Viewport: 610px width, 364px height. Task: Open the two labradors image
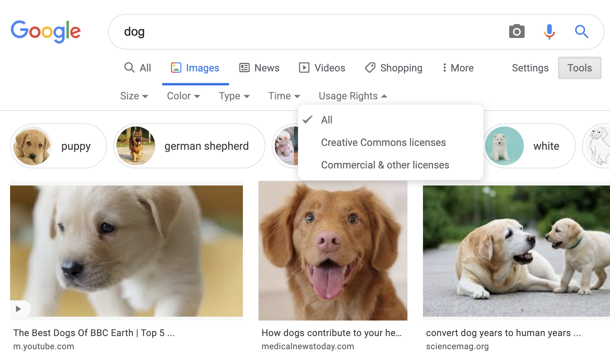(x=516, y=251)
